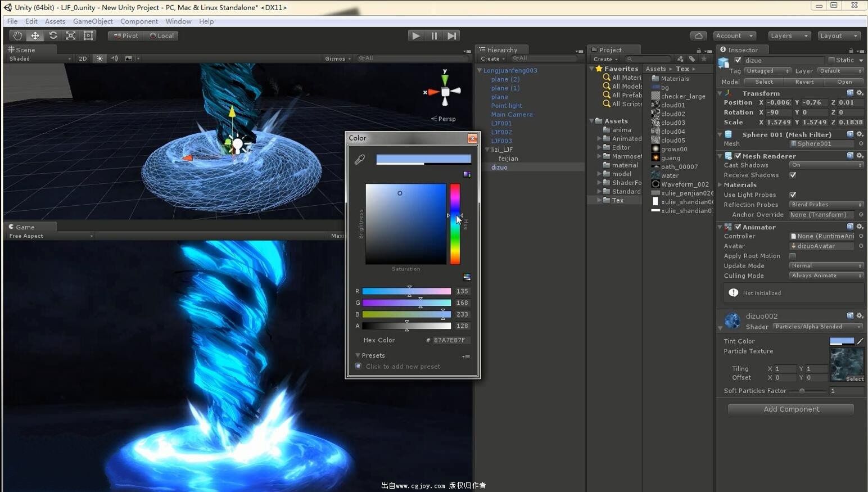This screenshot has height=492, width=868.
Task: Select the Rotate tool
Action: [x=53, y=35]
